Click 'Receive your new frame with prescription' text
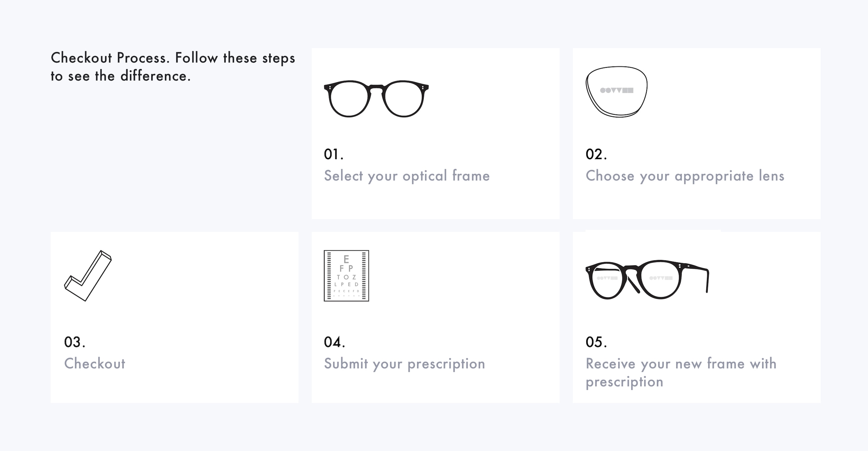This screenshot has width=868, height=451. coord(681,373)
